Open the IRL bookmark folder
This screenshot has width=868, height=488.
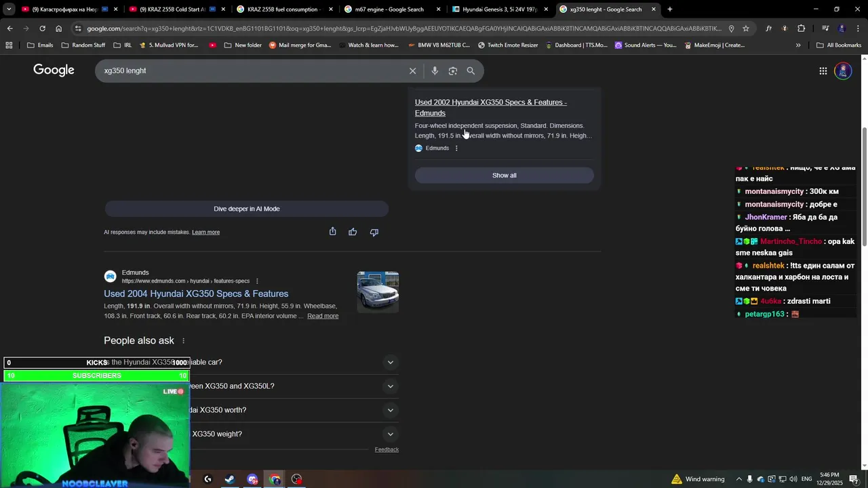pos(122,45)
